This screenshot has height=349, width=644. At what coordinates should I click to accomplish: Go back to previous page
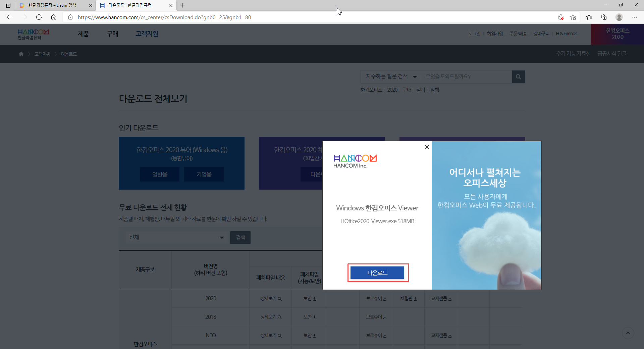(9, 17)
